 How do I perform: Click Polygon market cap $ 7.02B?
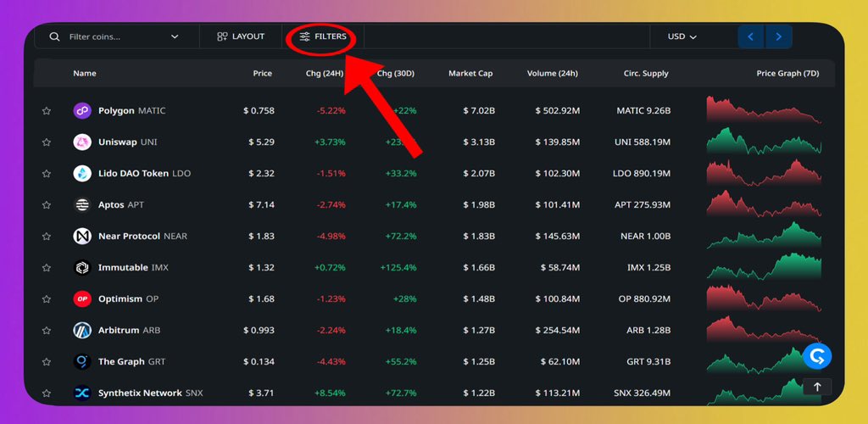pos(479,111)
